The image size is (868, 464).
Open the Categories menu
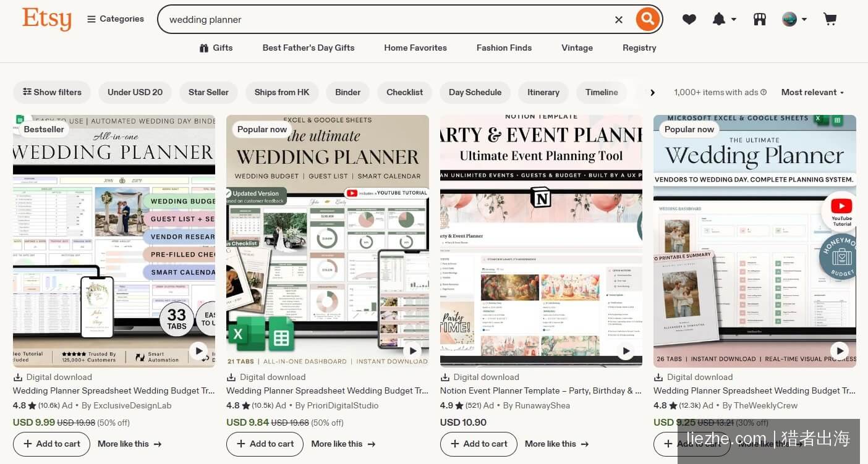point(116,19)
